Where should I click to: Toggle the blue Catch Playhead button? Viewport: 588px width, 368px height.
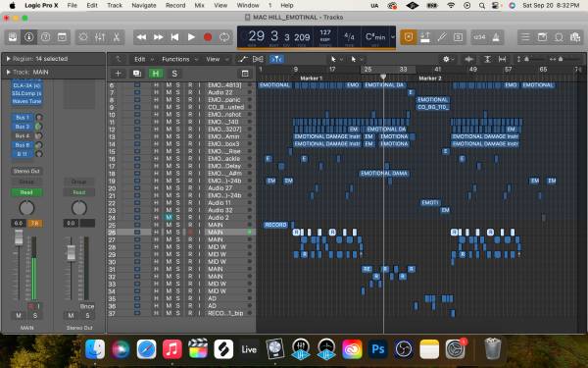pos(276,59)
